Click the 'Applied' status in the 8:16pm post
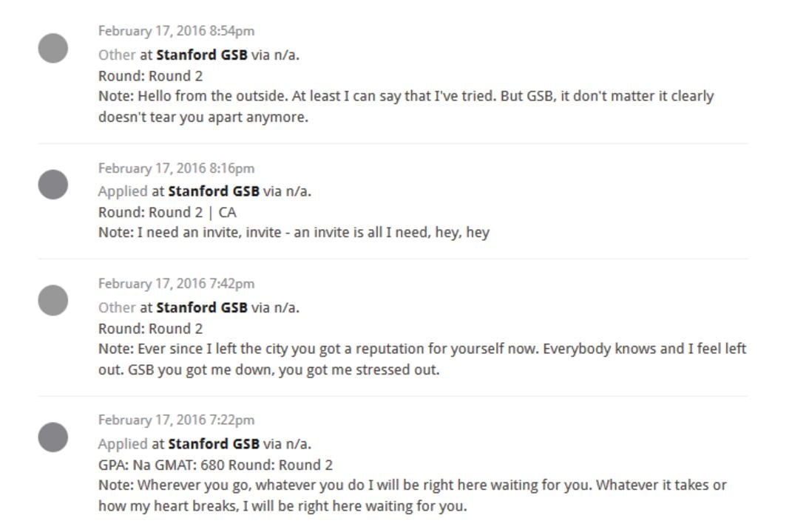This screenshot has height=532, width=812. (x=123, y=191)
